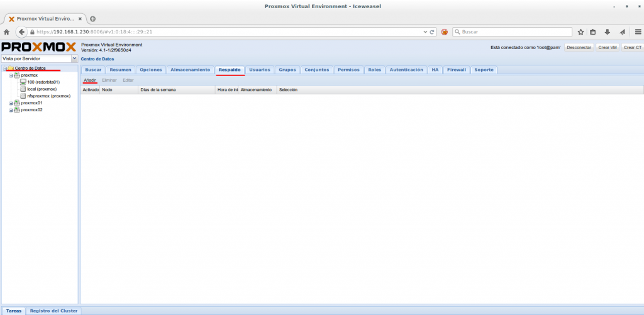Go back with the browser back arrow
The height and width of the screenshot is (315, 644).
(x=21, y=31)
